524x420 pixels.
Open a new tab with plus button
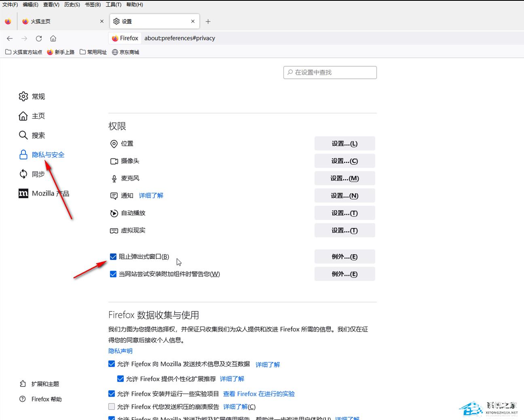pos(208,21)
